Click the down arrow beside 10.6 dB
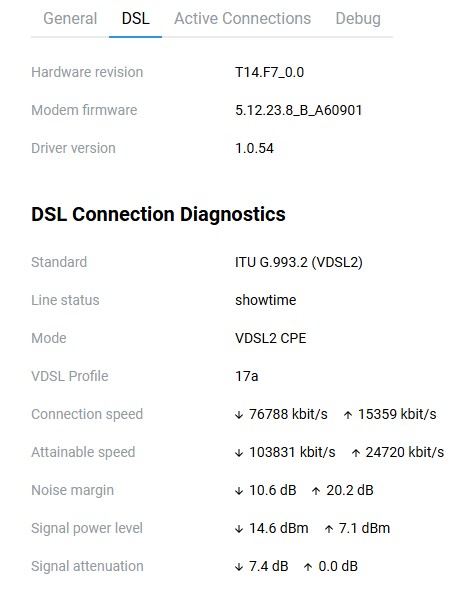The height and width of the screenshot is (598, 471). [239, 491]
